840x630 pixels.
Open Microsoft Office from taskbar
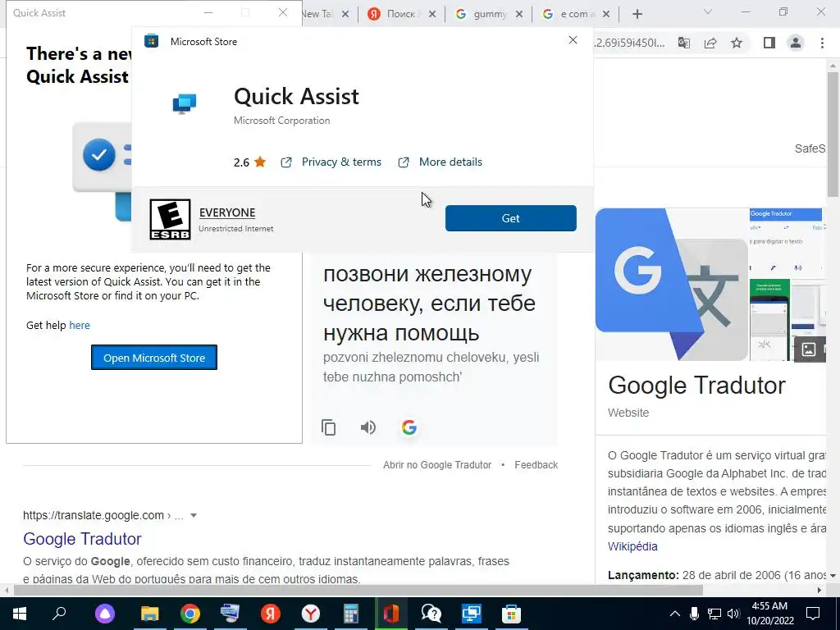click(x=391, y=614)
